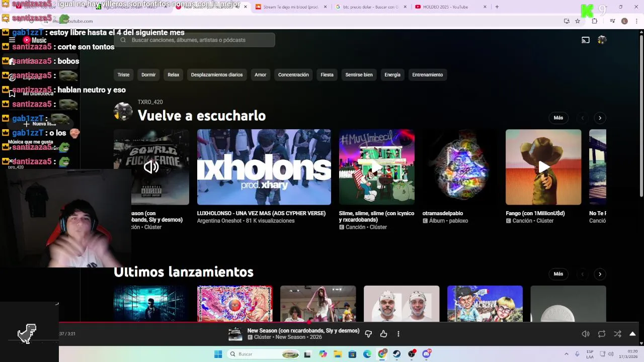The height and width of the screenshot is (362, 644).
Task: Open the Cast to device icon
Action: coord(586,40)
